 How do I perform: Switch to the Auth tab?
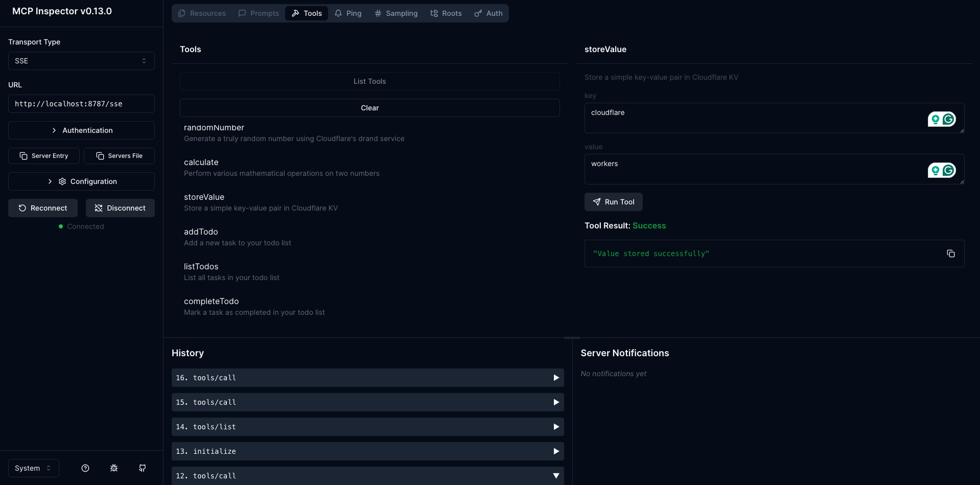coord(488,13)
